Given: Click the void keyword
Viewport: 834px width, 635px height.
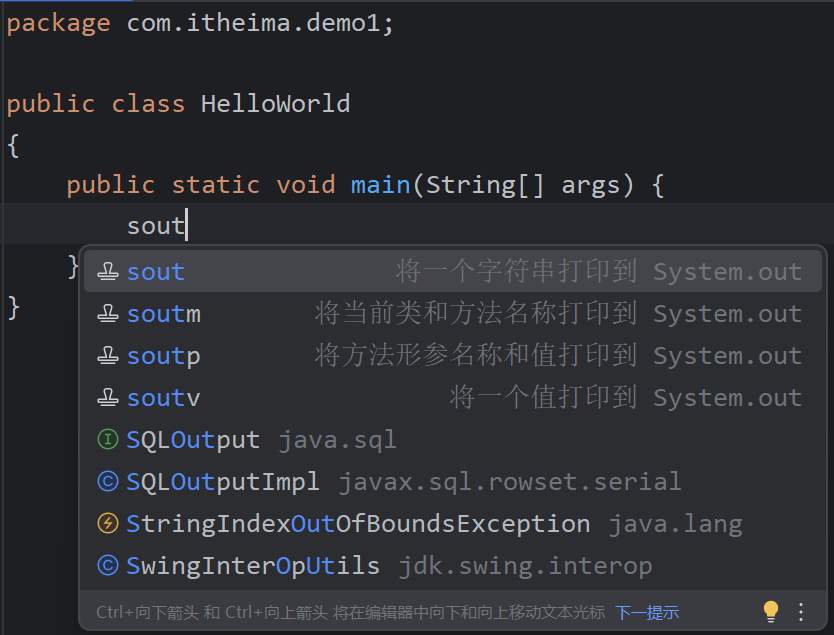Looking at the screenshot, I should click(x=306, y=185).
